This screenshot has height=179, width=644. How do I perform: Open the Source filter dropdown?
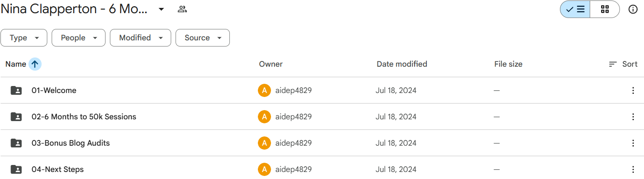pyautogui.click(x=202, y=38)
